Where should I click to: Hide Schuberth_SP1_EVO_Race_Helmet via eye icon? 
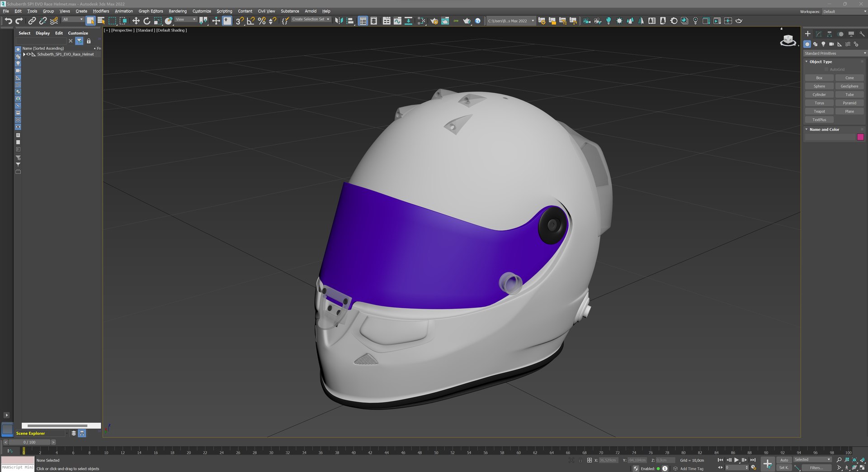click(28, 54)
